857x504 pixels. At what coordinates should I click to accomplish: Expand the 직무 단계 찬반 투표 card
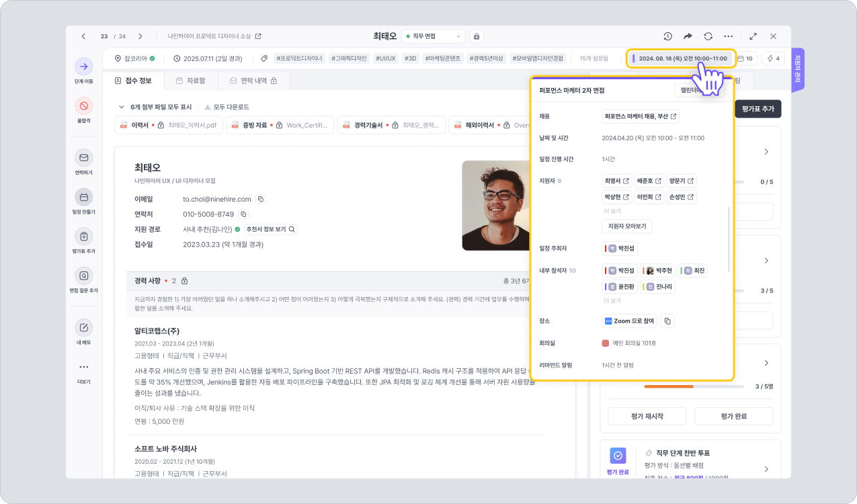click(766, 469)
